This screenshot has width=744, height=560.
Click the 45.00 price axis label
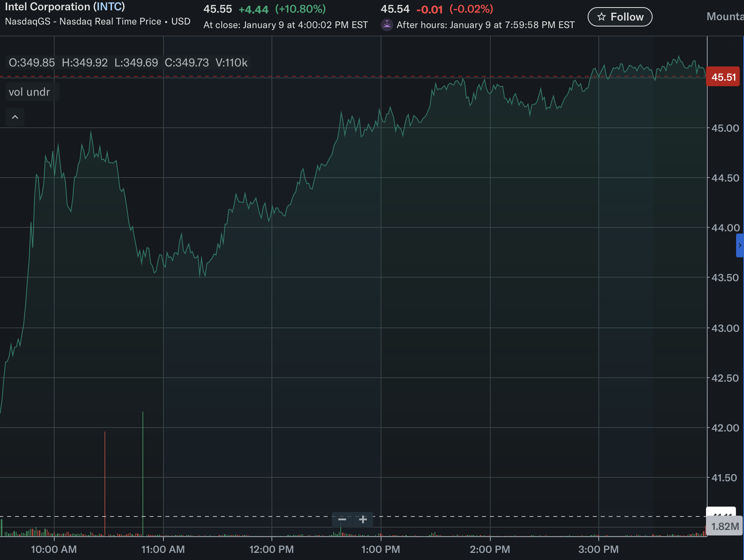(x=725, y=128)
